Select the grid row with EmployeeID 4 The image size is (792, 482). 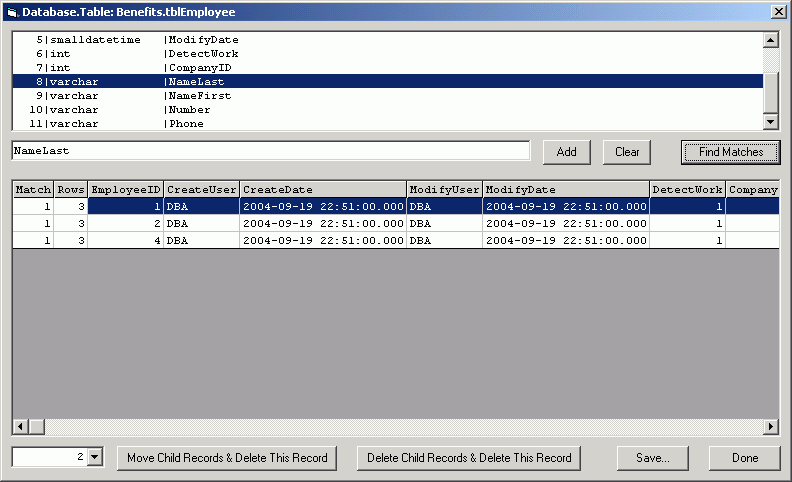pos(400,240)
